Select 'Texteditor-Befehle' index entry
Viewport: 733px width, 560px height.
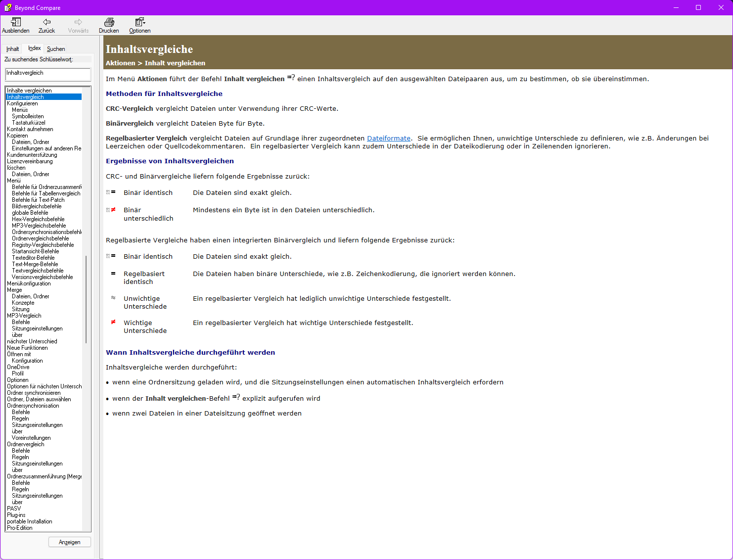coord(33,258)
